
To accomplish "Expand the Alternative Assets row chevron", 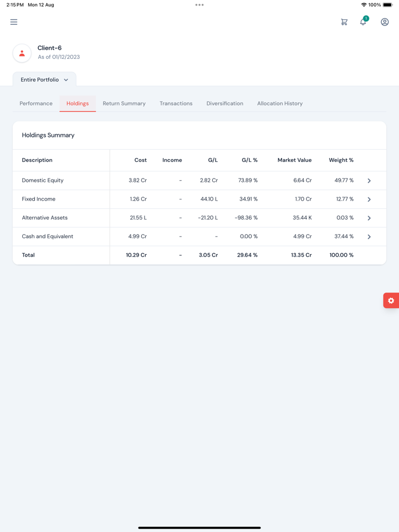I will [369, 218].
